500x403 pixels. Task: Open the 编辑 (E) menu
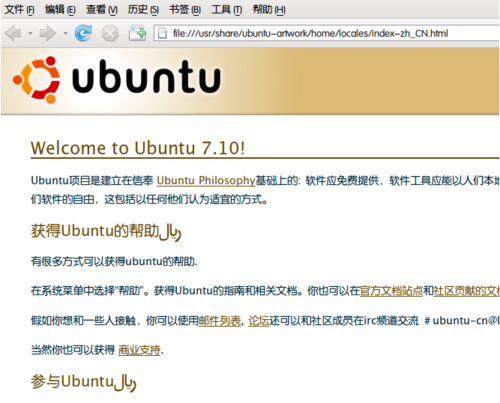click(x=60, y=10)
